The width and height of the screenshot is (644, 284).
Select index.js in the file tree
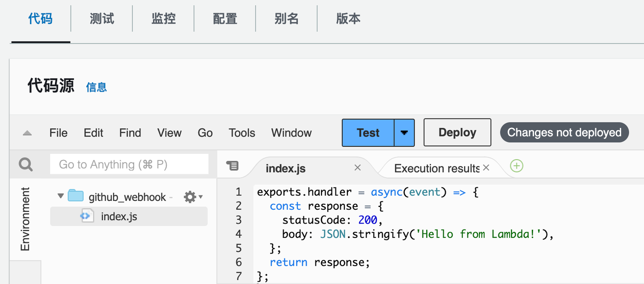(129, 216)
